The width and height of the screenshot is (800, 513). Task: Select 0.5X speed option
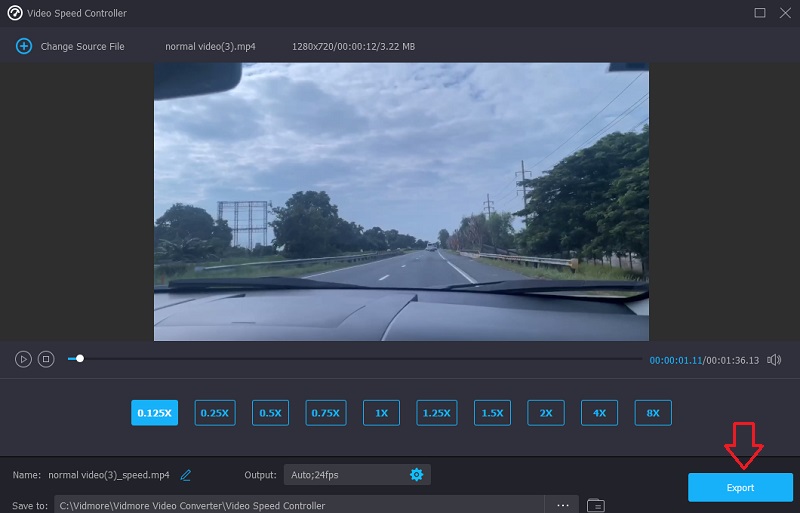(270, 413)
